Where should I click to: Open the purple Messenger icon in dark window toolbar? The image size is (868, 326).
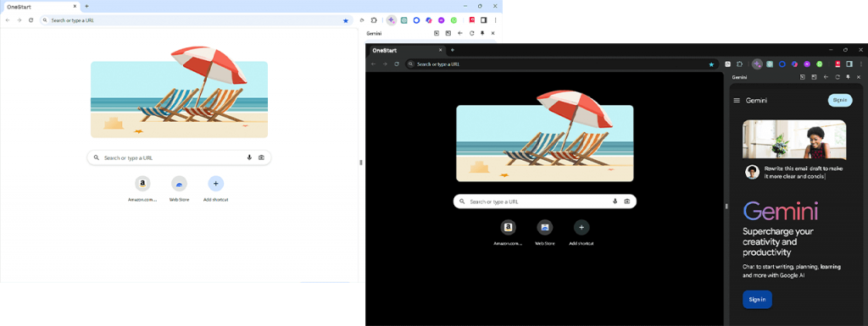click(807, 64)
